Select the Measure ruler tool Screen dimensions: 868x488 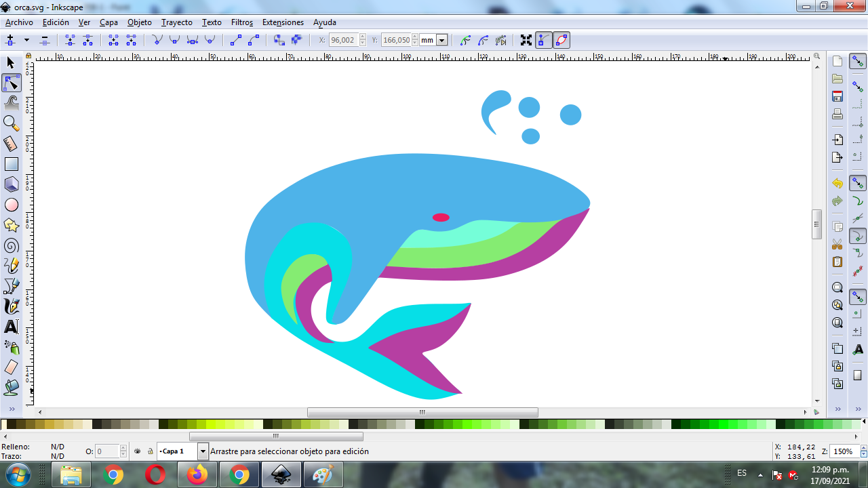click(x=11, y=144)
